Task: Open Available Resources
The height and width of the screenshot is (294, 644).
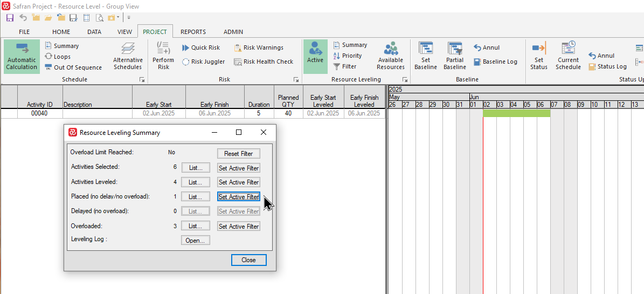Action: point(391,57)
